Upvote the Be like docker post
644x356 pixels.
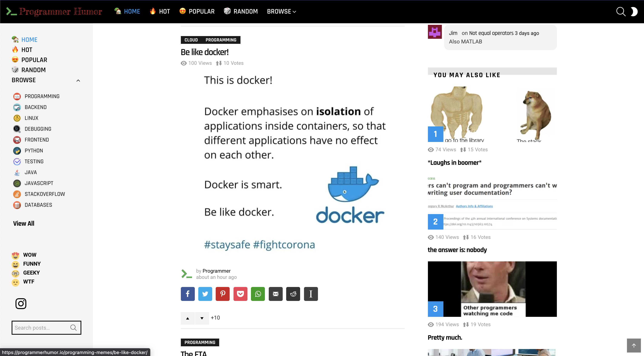187,318
